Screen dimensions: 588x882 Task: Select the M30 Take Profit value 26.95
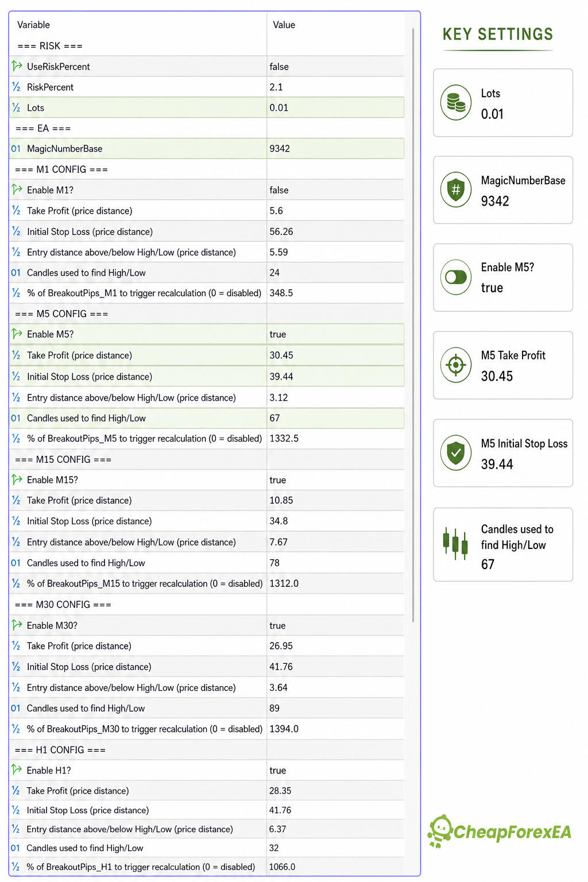[x=281, y=646]
